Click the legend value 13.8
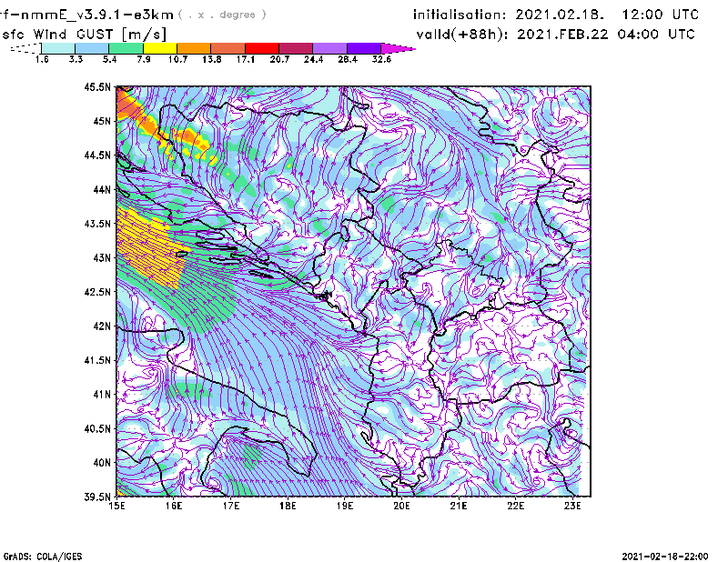Viewport: 728px width, 562px height. (212, 59)
